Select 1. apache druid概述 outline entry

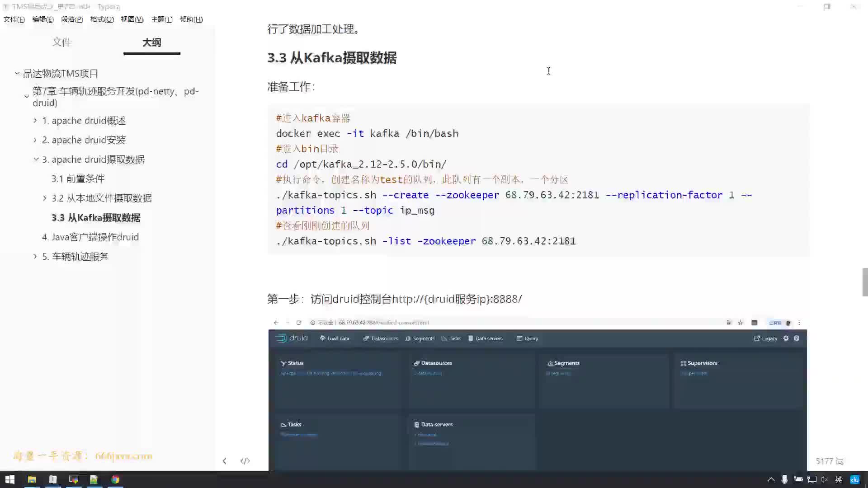point(84,120)
